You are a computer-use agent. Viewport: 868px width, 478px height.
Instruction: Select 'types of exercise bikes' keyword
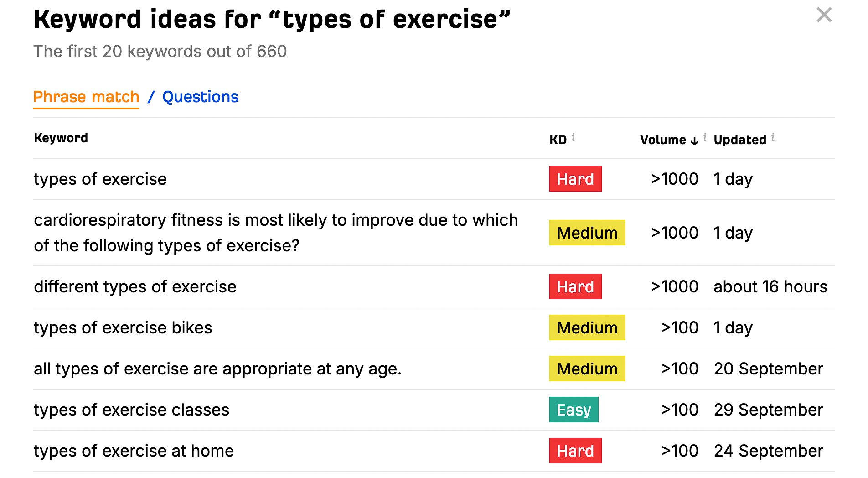pyautogui.click(x=123, y=327)
